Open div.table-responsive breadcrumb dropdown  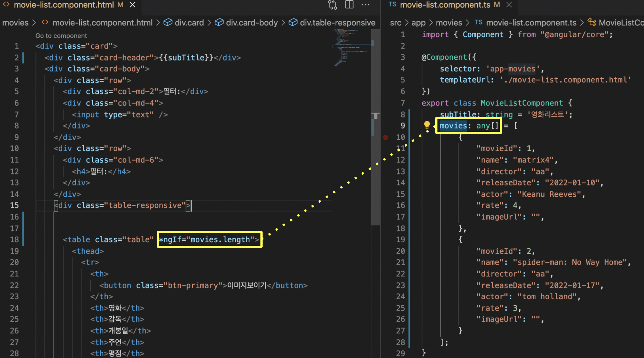(337, 22)
